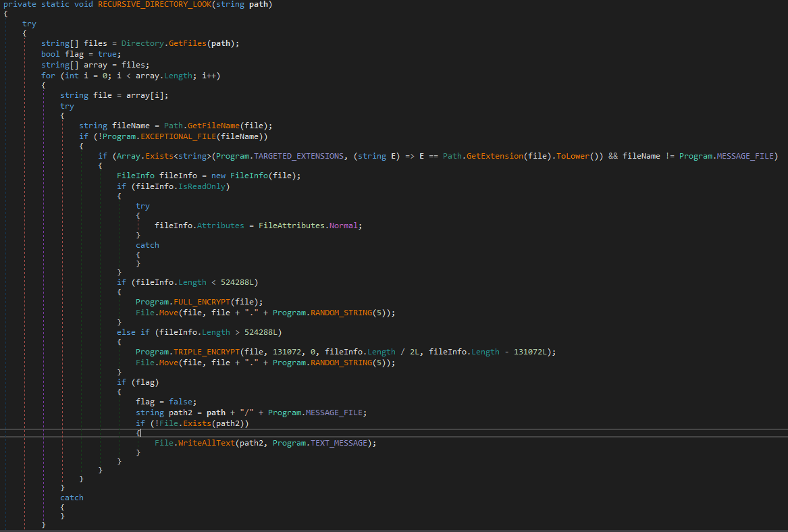The height and width of the screenshot is (532, 788).
Task: Click MESSAGE_FILE on the path2 declaration line
Action: (x=334, y=413)
